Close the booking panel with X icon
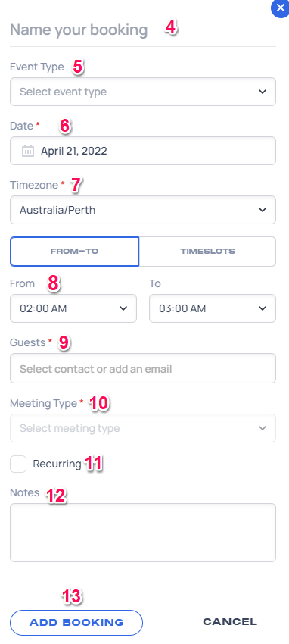The height and width of the screenshot is (644, 289). click(281, 8)
